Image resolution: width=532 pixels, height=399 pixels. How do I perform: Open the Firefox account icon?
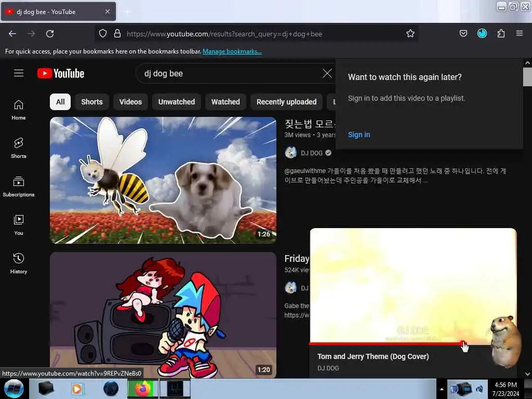coord(482,34)
